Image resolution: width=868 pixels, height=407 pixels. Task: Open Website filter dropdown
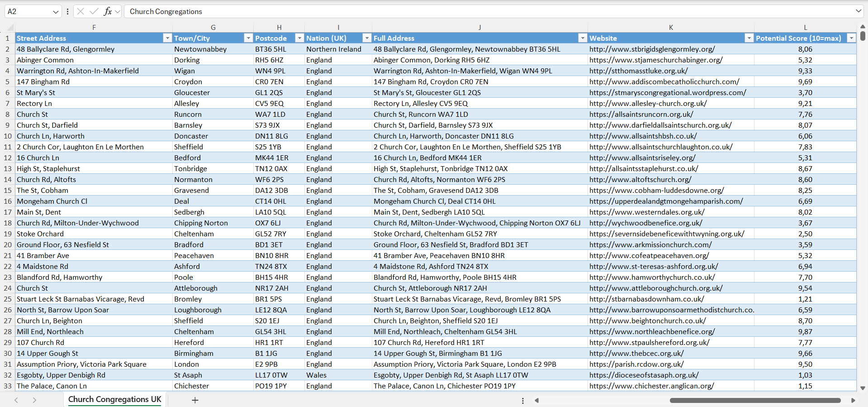pos(749,38)
